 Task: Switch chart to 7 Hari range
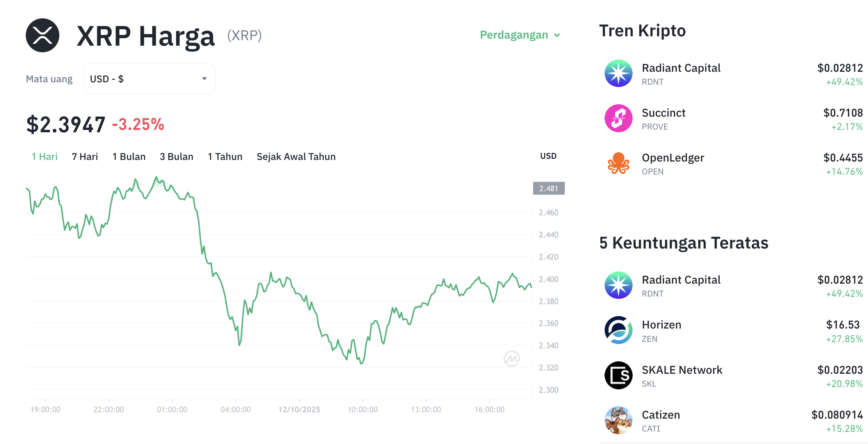(85, 157)
